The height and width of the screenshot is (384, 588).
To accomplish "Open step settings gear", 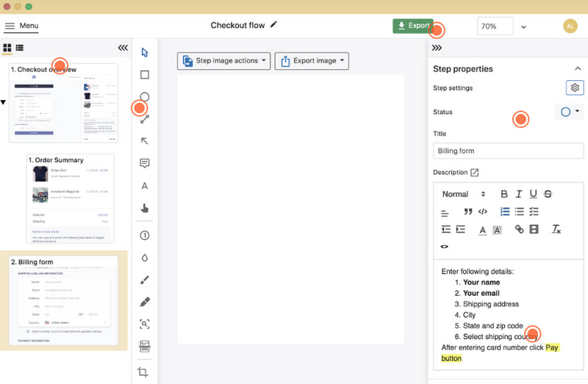I will [574, 88].
